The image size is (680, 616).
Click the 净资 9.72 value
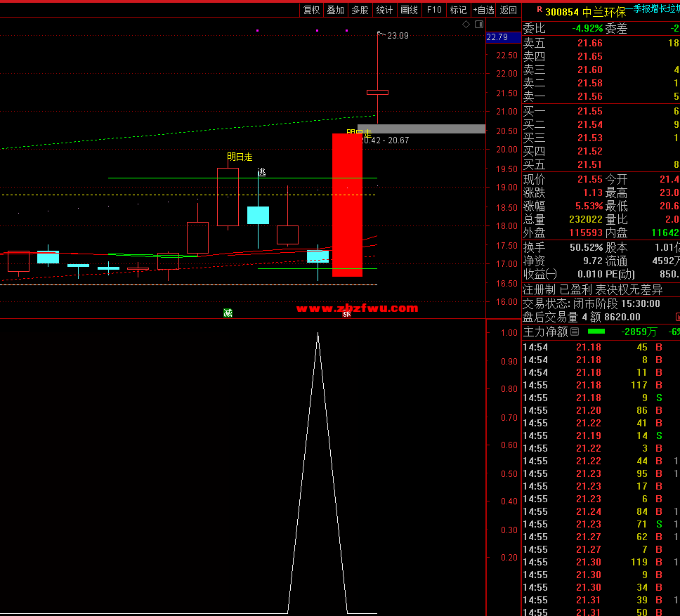[593, 261]
